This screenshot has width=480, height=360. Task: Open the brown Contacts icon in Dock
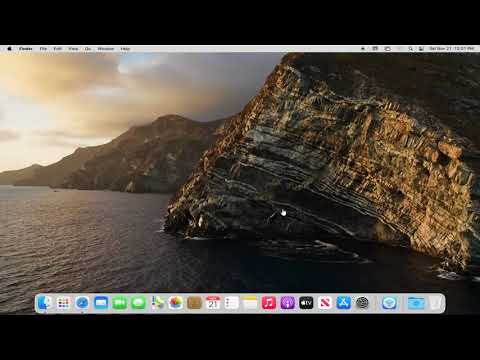(194, 303)
